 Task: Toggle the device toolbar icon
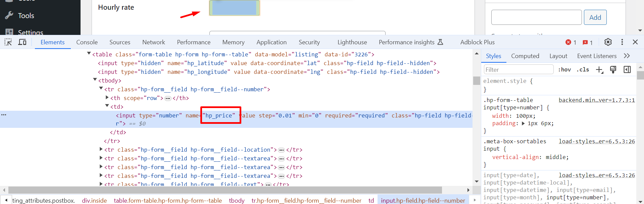(22, 42)
